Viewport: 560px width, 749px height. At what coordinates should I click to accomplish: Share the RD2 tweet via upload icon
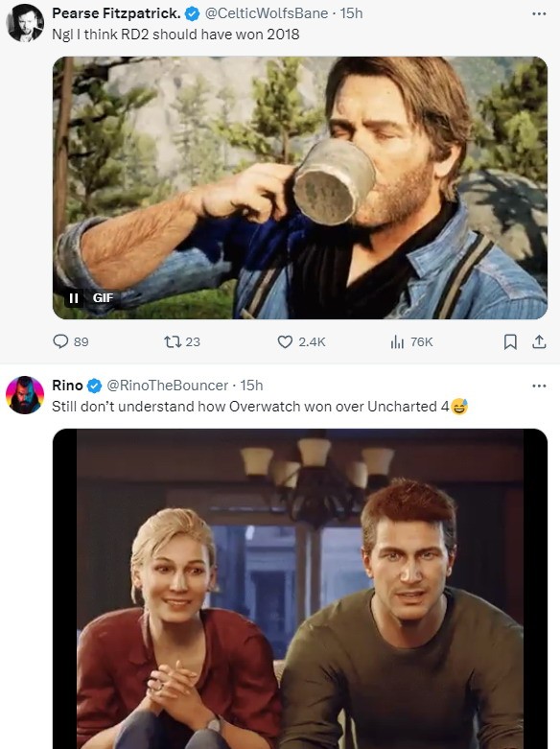coord(539,341)
